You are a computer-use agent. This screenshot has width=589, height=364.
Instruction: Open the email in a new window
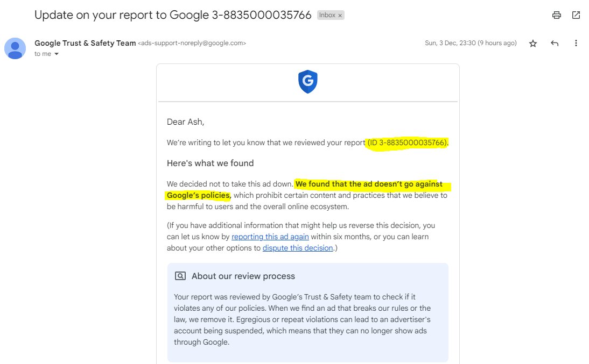tap(576, 15)
